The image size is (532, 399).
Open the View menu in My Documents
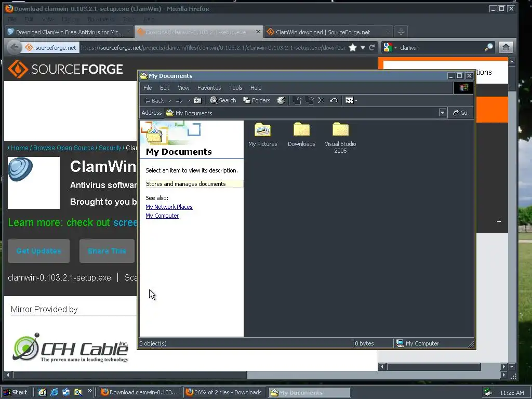pyautogui.click(x=183, y=88)
